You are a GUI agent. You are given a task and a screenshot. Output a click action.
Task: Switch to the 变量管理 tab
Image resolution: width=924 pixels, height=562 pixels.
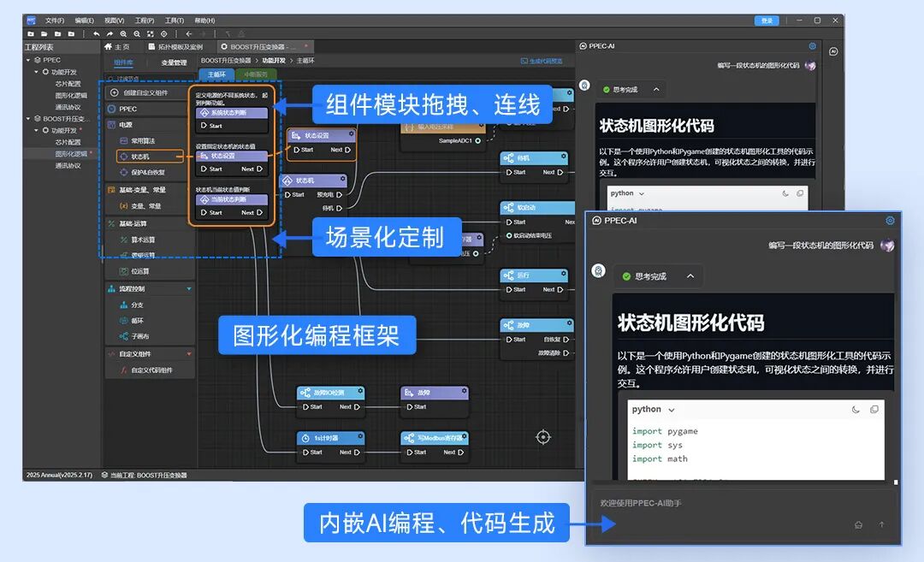(174, 62)
